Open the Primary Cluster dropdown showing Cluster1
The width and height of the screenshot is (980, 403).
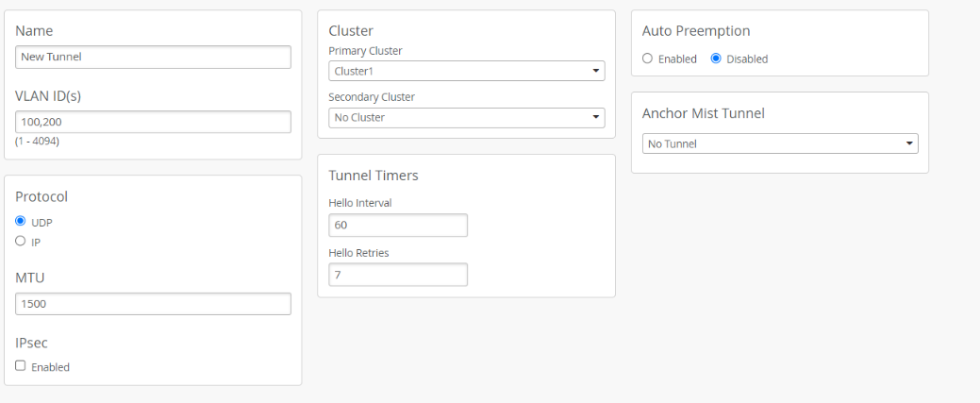coord(466,71)
